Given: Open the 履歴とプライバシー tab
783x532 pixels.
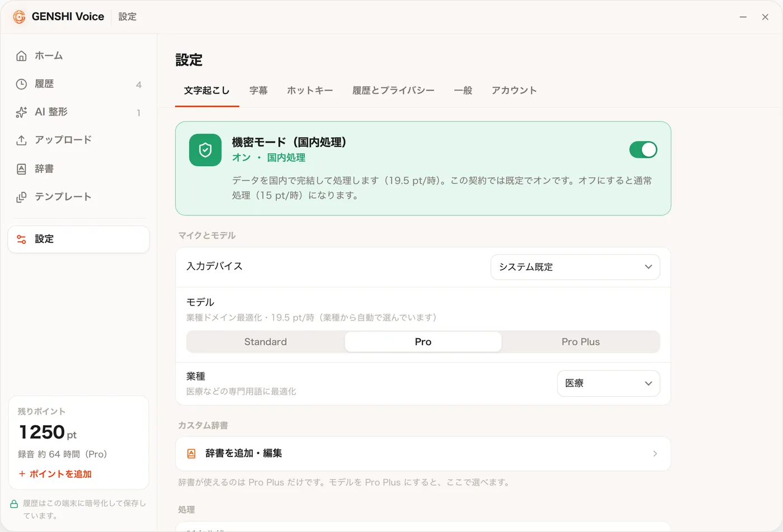Looking at the screenshot, I should pos(393,91).
